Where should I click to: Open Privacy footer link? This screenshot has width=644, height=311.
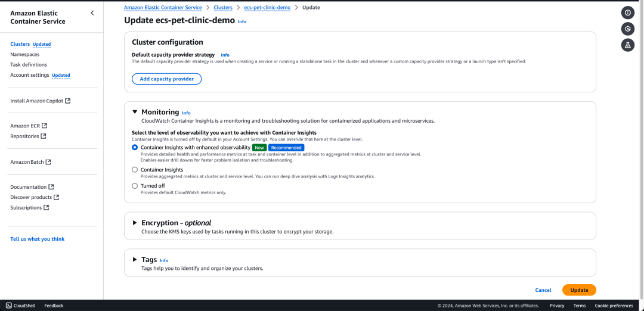coord(557,306)
